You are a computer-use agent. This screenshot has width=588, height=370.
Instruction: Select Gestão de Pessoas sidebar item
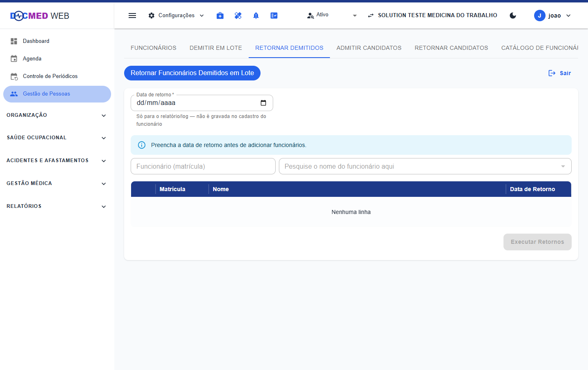pos(57,94)
